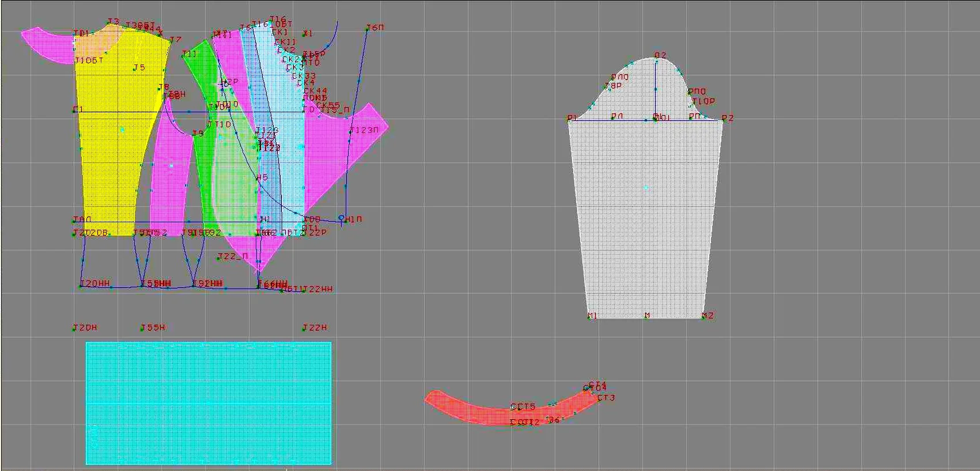980x471 pixels.
Task: Click point label H5 on front panel
Action: pyautogui.click(x=262, y=177)
